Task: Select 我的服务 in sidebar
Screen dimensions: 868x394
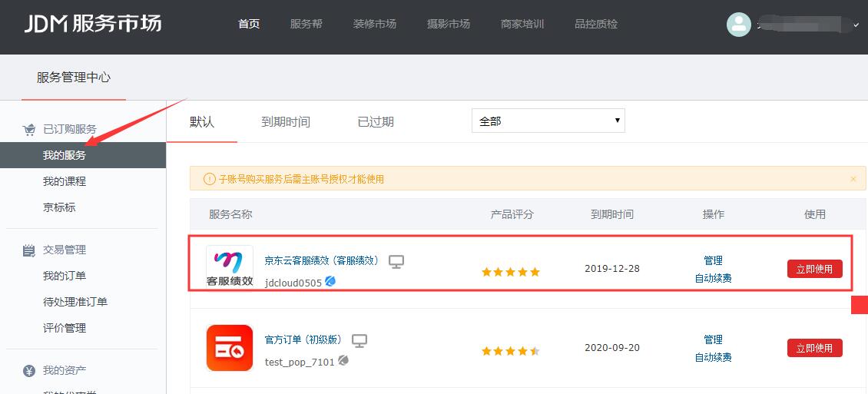Action: click(x=83, y=155)
